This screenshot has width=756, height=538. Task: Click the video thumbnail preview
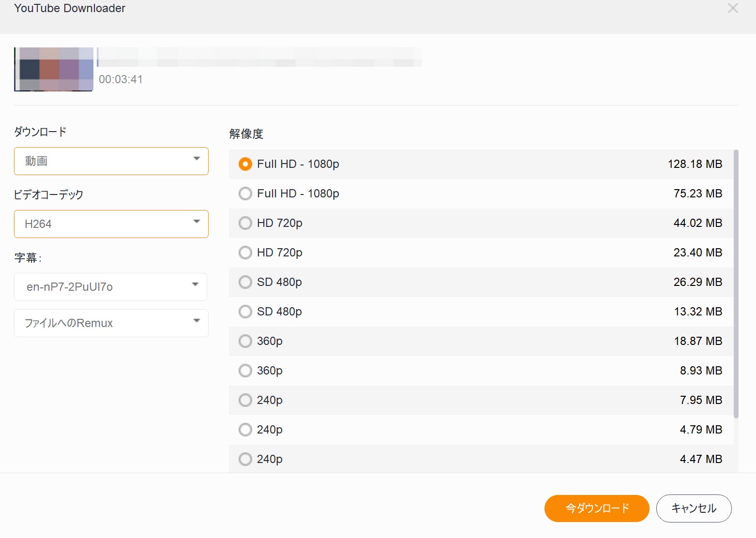(54, 69)
